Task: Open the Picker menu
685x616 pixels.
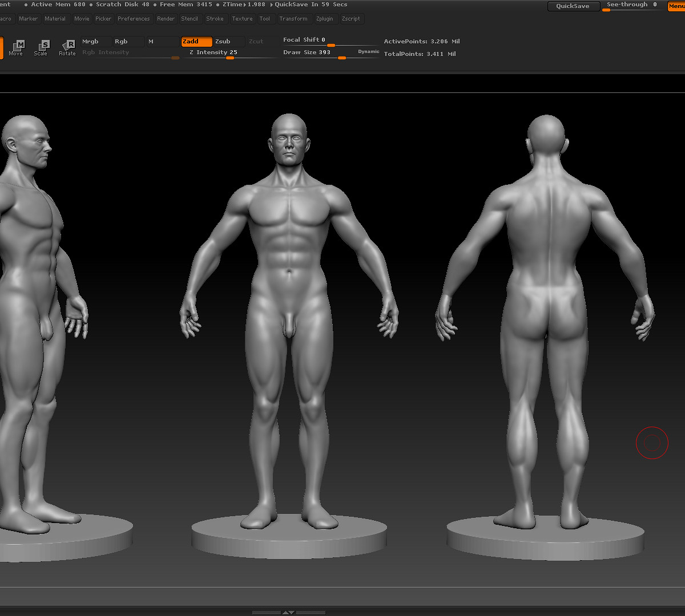Action: point(103,19)
